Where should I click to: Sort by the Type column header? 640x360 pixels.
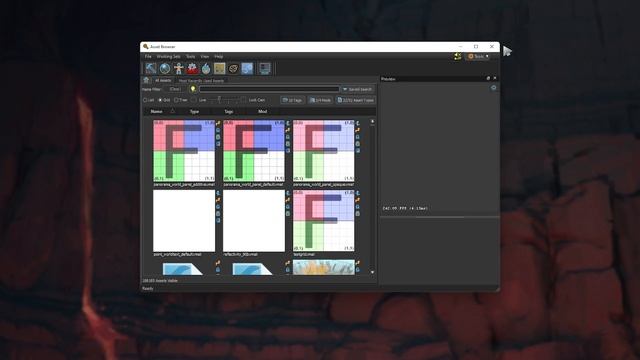(194, 111)
